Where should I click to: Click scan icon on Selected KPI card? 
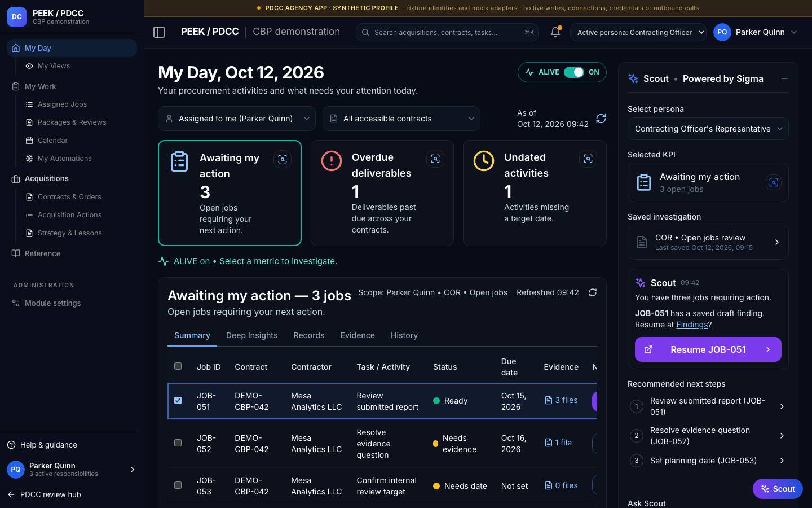(774, 182)
